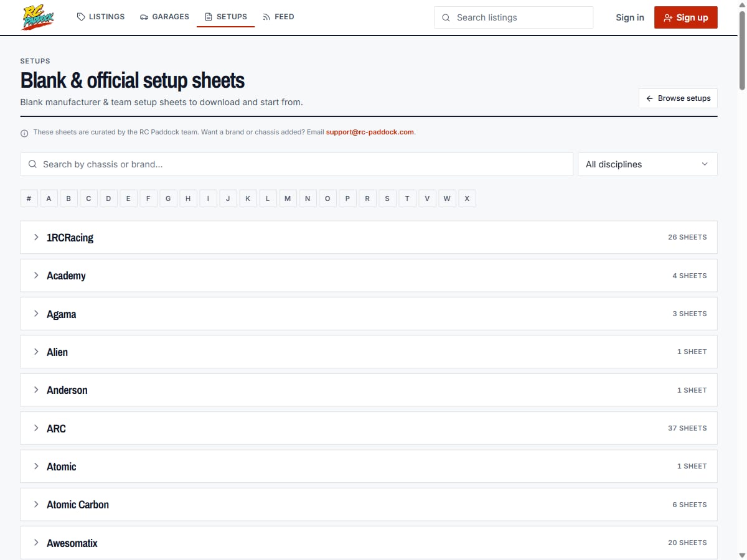The height and width of the screenshot is (560, 747).
Task: Click the page vertical scrollbar
Action: tap(742, 50)
